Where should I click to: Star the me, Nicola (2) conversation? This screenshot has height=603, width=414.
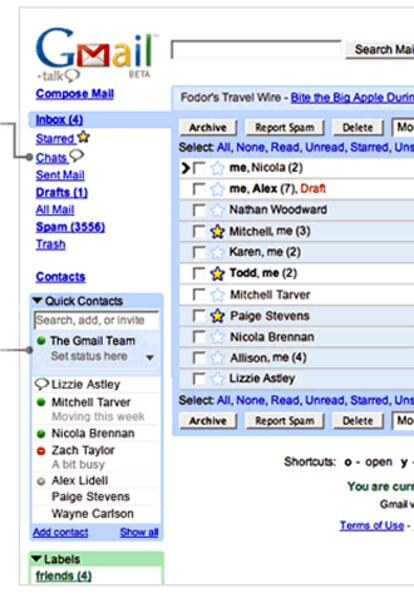pyautogui.click(x=217, y=168)
